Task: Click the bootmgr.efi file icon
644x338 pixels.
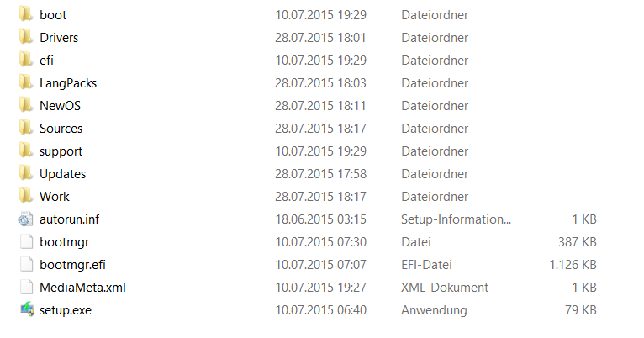Action: pyautogui.click(x=27, y=265)
